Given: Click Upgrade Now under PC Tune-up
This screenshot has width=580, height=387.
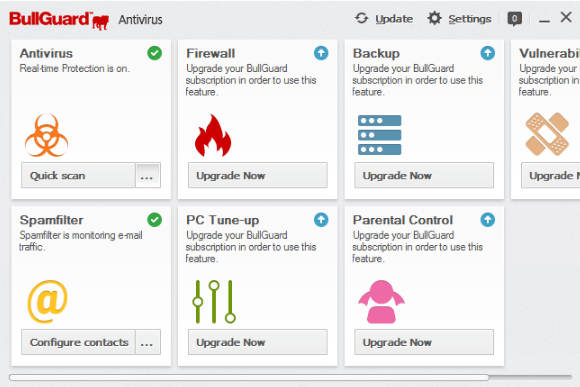Looking at the screenshot, I should [x=257, y=342].
